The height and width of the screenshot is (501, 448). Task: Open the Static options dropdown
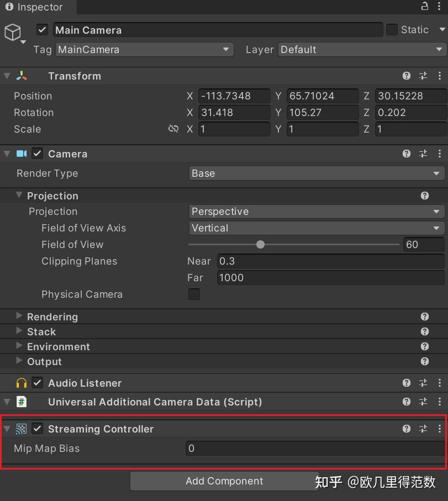442,30
